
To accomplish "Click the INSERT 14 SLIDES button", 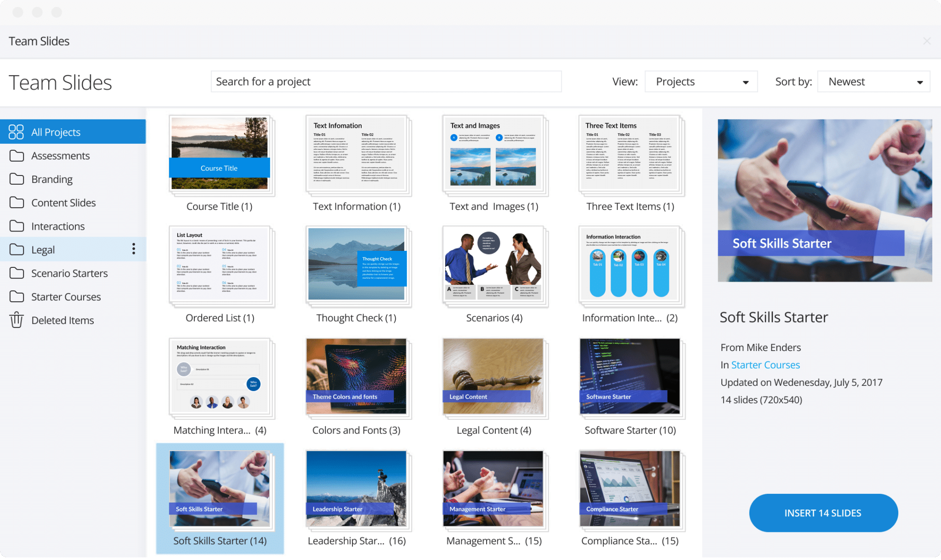I will (x=822, y=513).
